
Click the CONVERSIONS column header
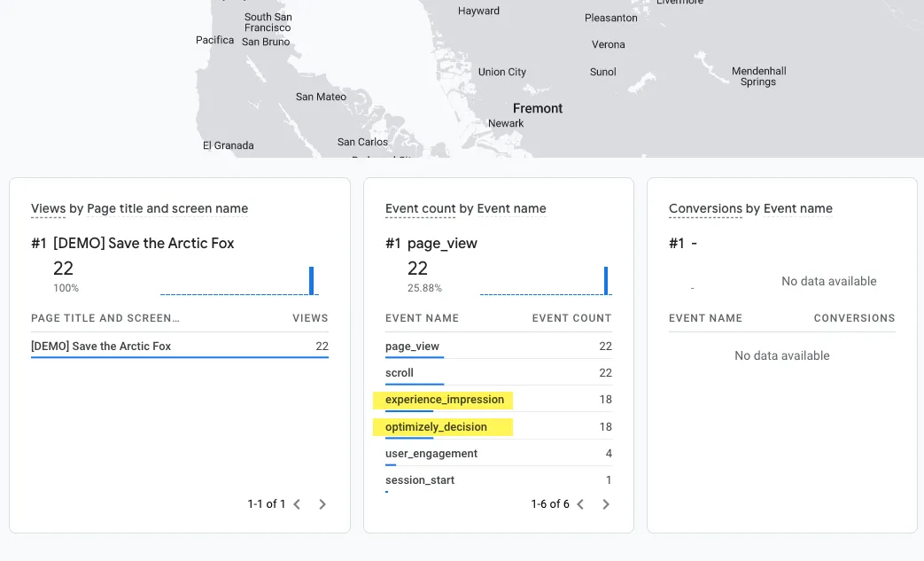click(x=855, y=318)
